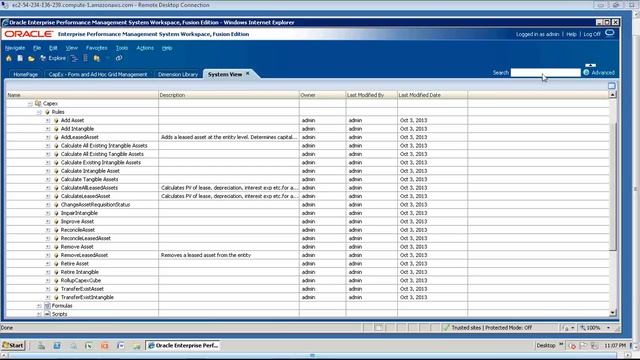
Task: Click the Log Off link
Action: [x=592, y=34]
